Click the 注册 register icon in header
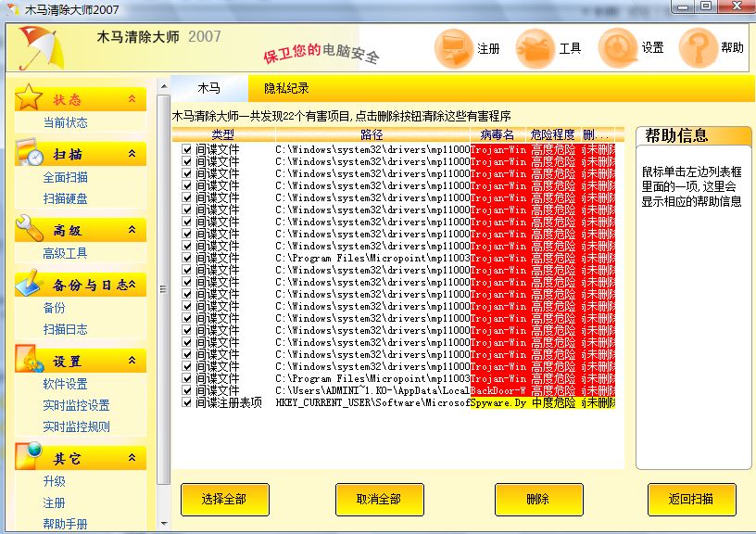 click(454, 48)
